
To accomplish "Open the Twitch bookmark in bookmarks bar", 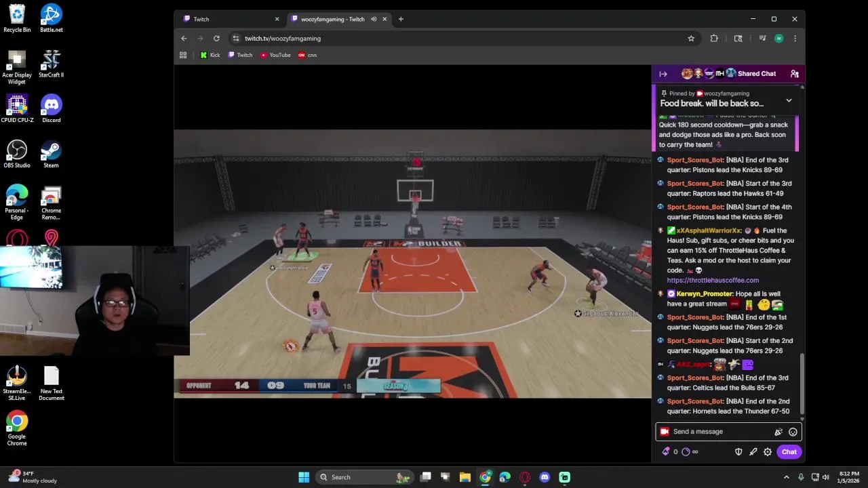I will (x=240, y=55).
